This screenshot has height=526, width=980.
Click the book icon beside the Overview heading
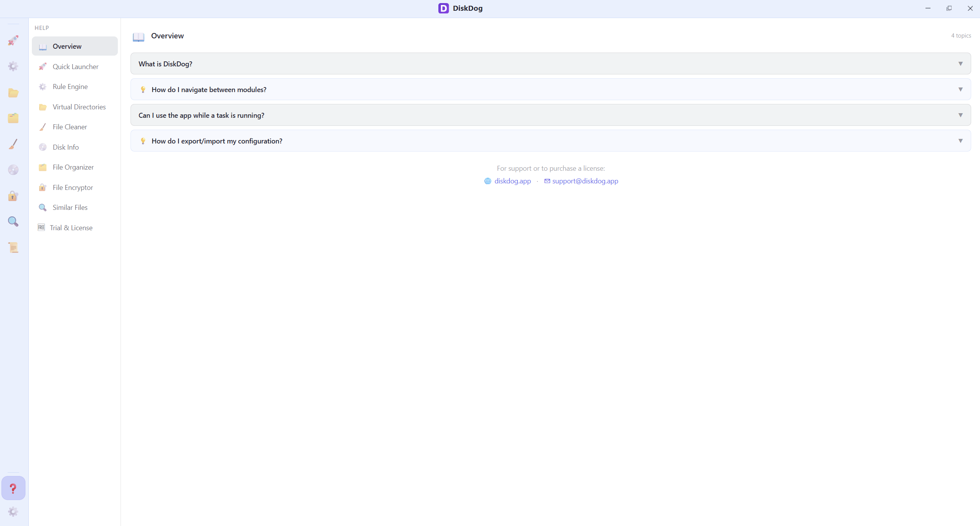(x=139, y=36)
